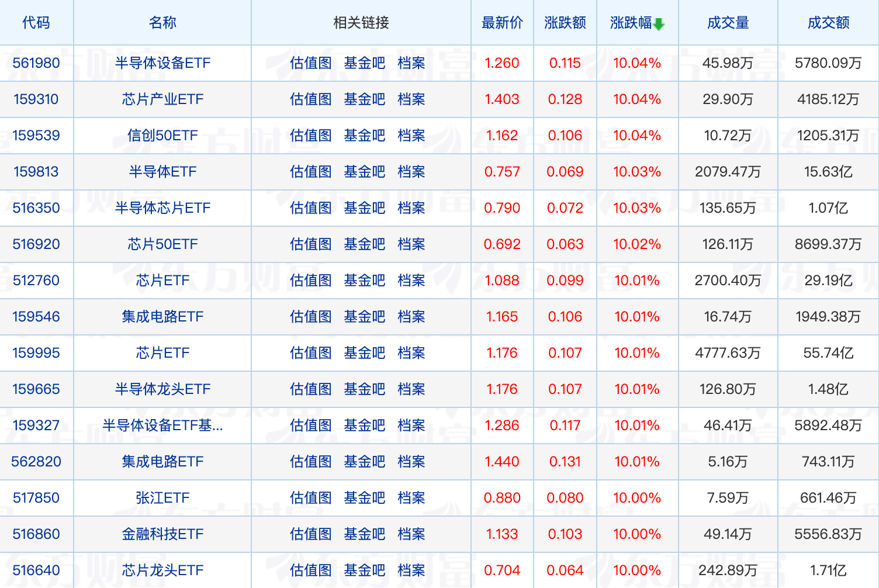This screenshot has height=588, width=879.
Task: Sort by 成交额 column header
Action: [828, 23]
